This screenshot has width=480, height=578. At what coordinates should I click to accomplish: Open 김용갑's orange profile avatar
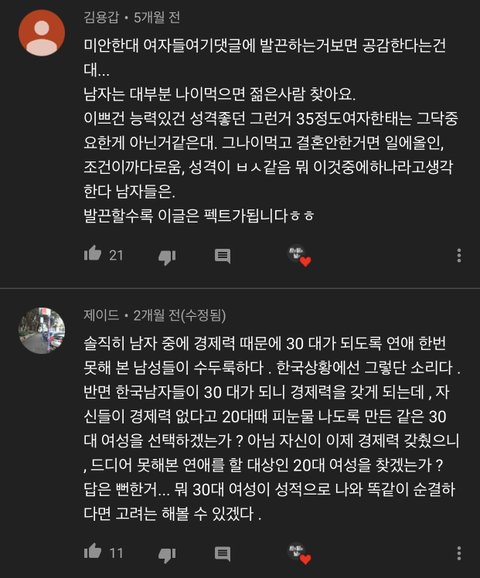42,33
